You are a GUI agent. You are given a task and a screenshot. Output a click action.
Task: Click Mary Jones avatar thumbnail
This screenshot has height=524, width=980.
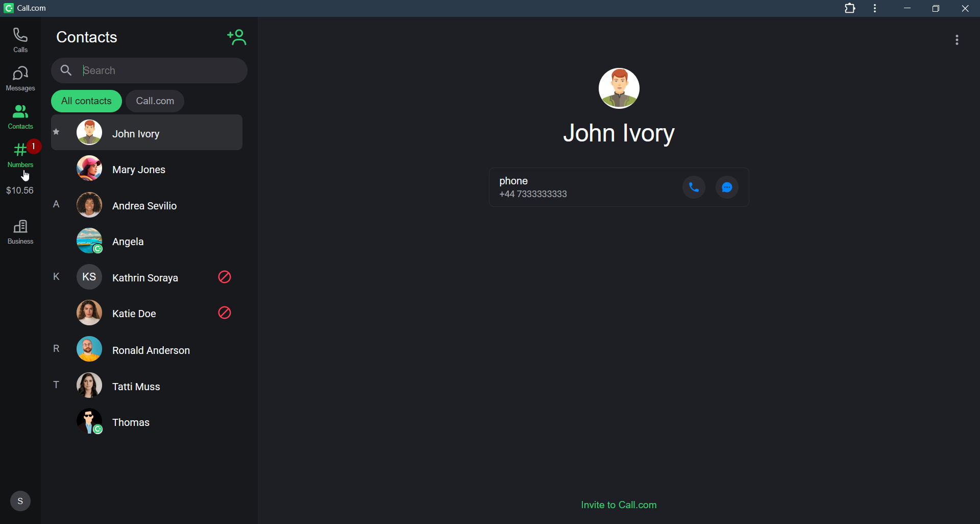coord(89,168)
